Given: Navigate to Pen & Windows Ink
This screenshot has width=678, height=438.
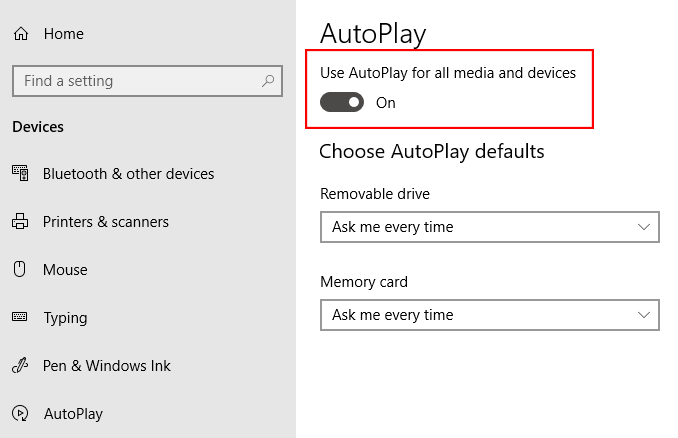Looking at the screenshot, I should pos(106,366).
